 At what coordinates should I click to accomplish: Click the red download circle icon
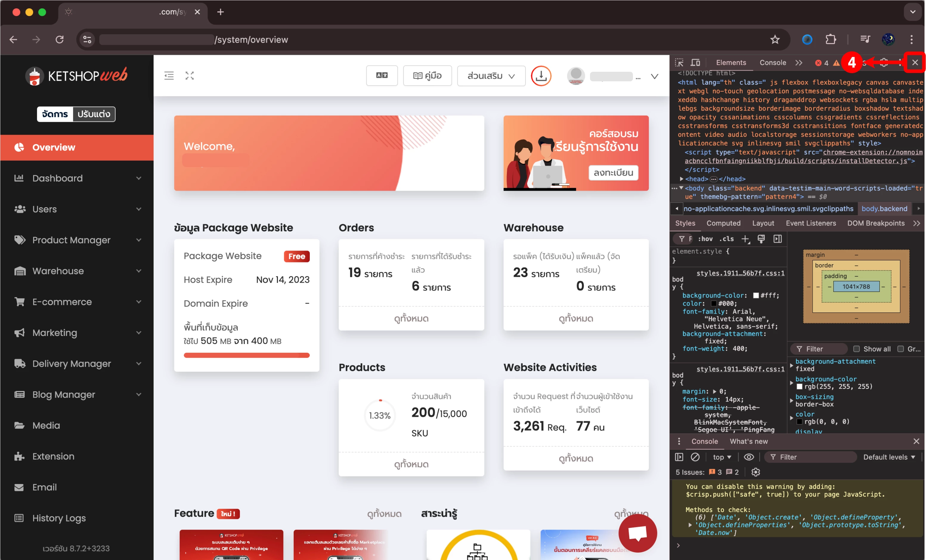541,76
